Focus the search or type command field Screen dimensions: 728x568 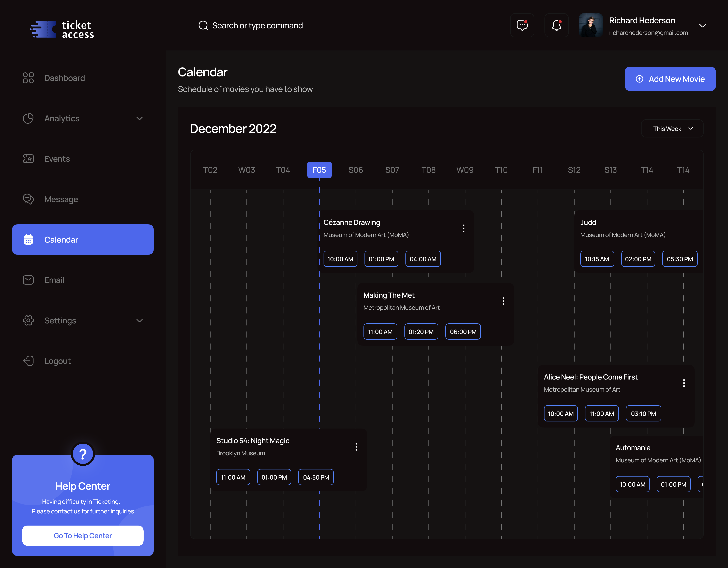tap(257, 25)
